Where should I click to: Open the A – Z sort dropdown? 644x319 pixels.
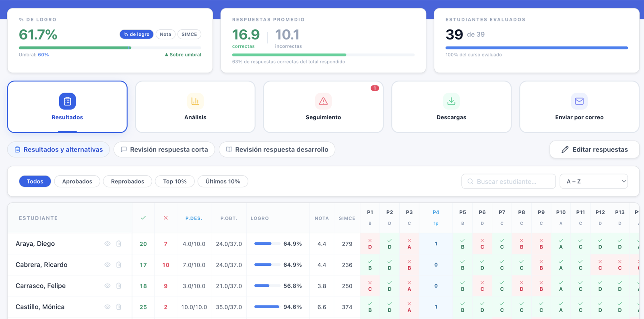pos(594,181)
